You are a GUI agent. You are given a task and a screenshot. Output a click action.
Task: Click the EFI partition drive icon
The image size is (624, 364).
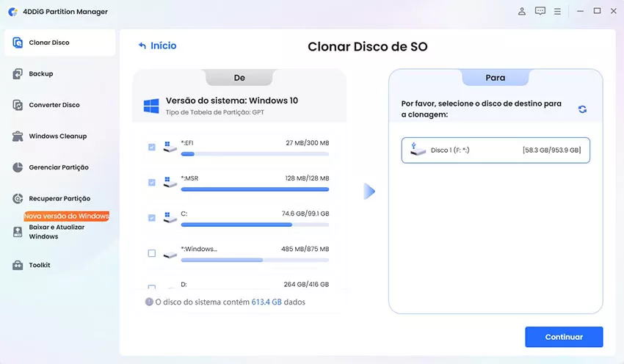coord(170,147)
